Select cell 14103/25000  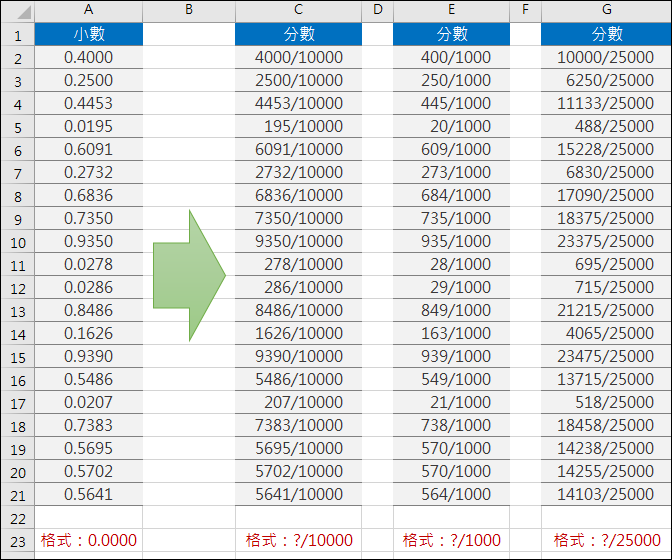coord(606,494)
